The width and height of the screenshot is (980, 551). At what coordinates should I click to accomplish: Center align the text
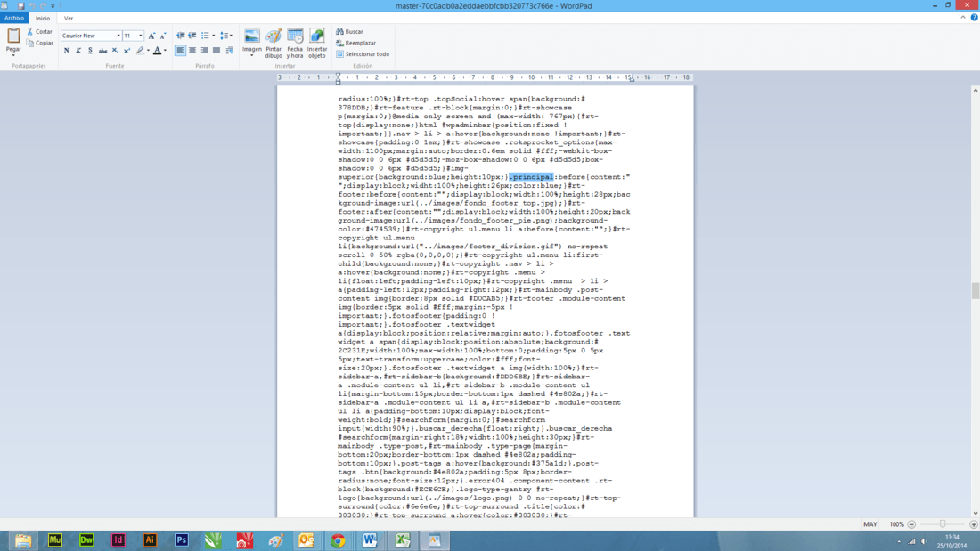click(192, 51)
